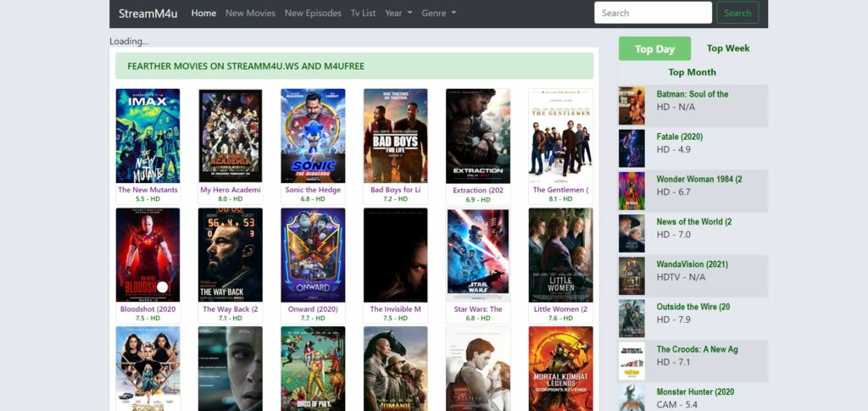The width and height of the screenshot is (868, 411).
Task: Open The Invisible Man dark poster
Action: coord(395,255)
